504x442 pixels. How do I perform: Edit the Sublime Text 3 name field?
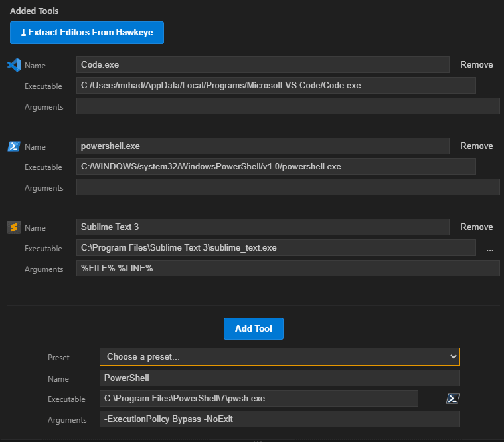click(x=262, y=227)
